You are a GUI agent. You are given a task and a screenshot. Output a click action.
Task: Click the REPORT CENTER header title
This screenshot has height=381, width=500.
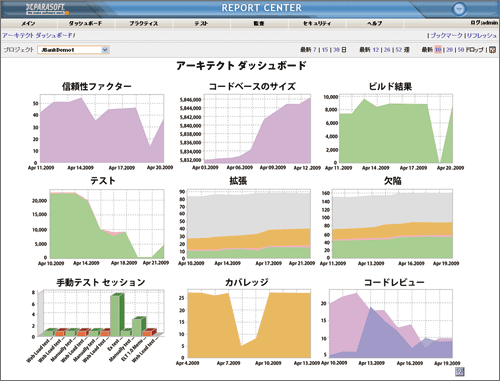click(x=262, y=8)
